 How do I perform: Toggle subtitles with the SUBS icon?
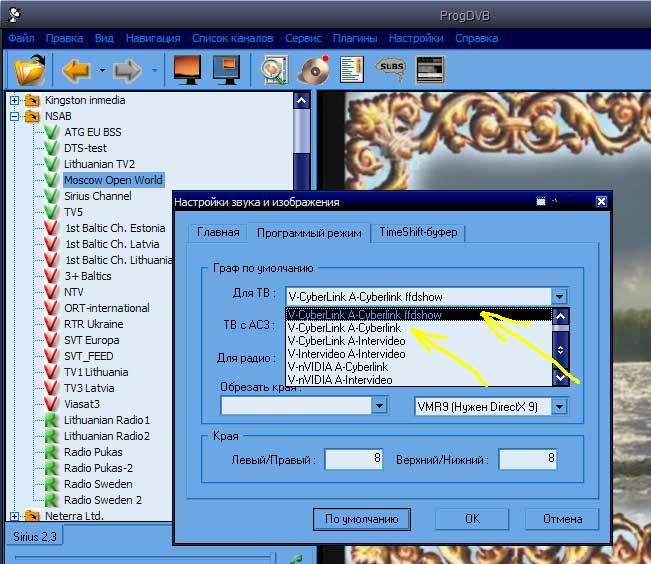(391, 69)
